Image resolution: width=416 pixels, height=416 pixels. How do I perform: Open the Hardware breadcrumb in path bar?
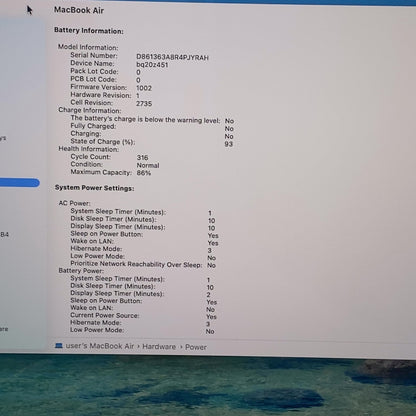(159, 347)
